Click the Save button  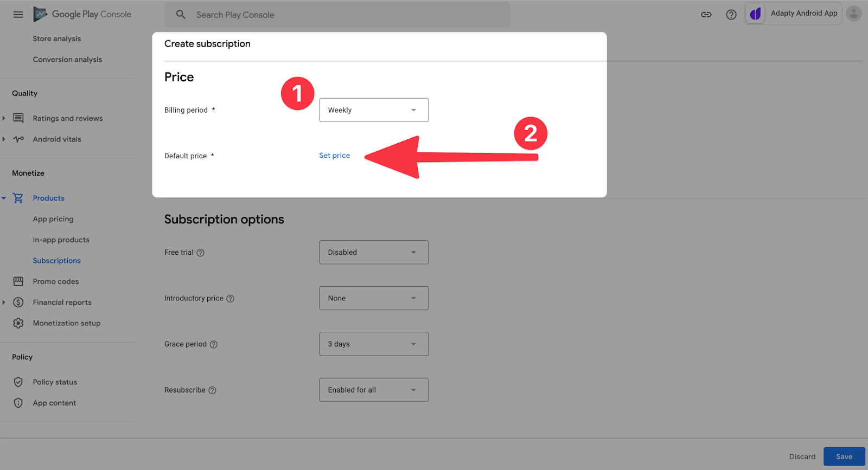(x=844, y=456)
